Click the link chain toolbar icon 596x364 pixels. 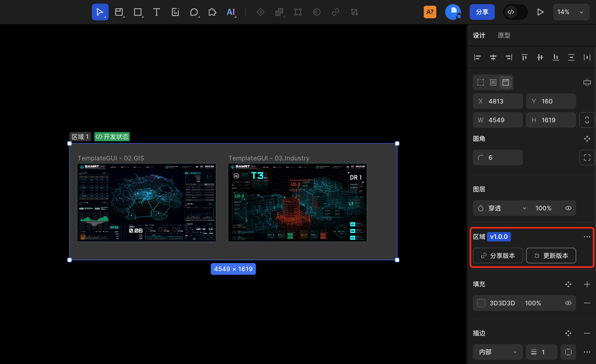click(x=335, y=12)
